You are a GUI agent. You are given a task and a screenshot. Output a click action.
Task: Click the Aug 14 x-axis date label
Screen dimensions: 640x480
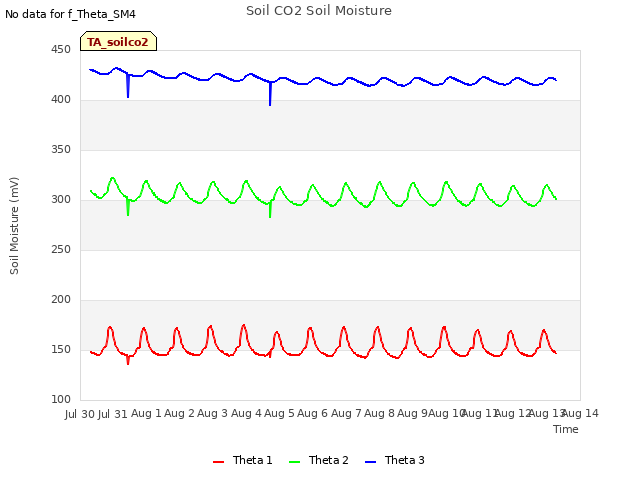pos(581,413)
